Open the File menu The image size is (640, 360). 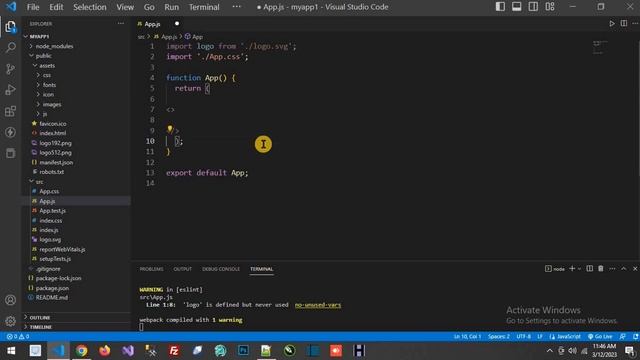coord(33,7)
